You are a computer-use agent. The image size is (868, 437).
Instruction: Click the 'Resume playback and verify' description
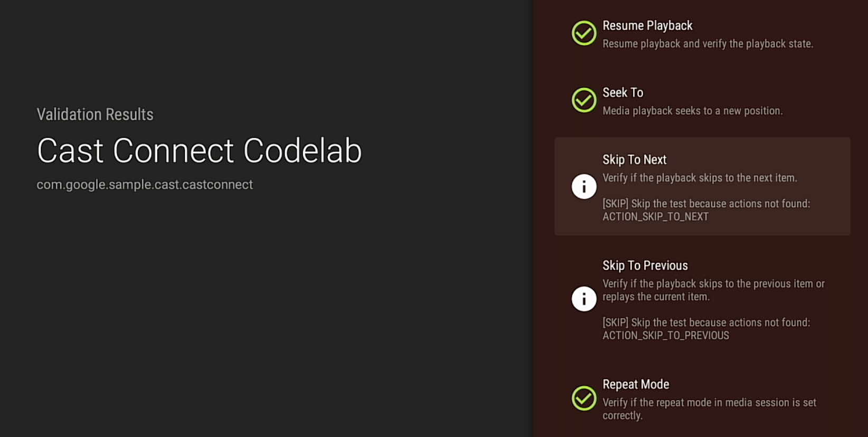(707, 44)
